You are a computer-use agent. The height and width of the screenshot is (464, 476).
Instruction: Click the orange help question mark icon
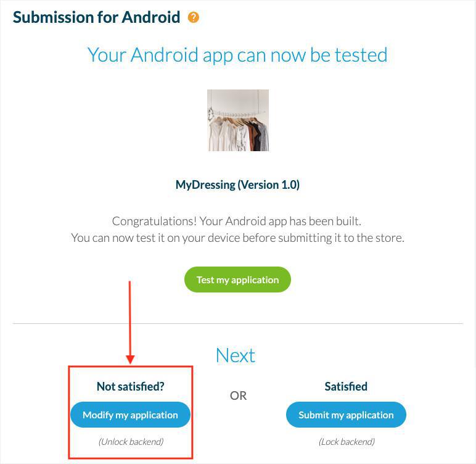tap(194, 17)
